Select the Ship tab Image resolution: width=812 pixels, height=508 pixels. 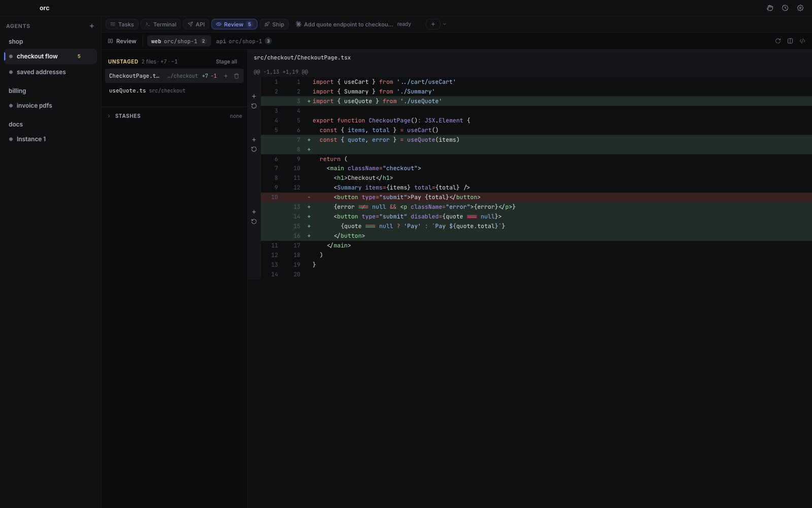(275, 24)
